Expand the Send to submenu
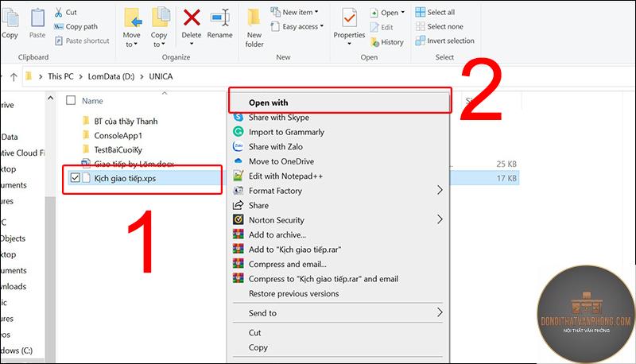Viewport: 636px width, 364px height. click(440, 312)
